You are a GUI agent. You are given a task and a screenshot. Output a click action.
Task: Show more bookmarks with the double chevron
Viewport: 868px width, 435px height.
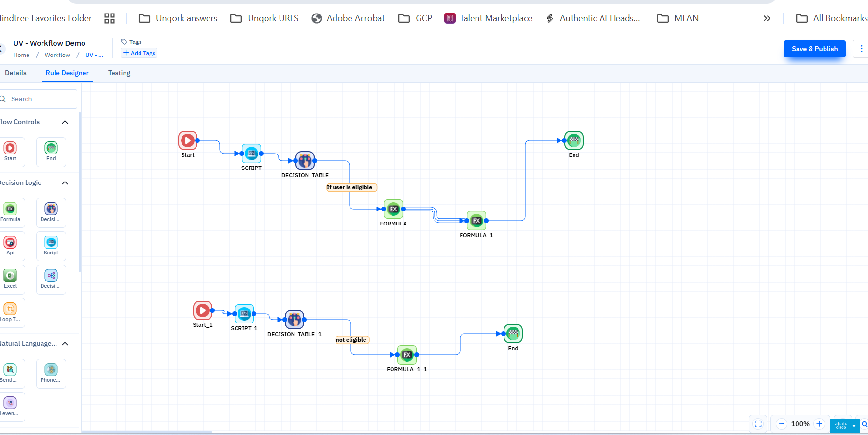[767, 18]
